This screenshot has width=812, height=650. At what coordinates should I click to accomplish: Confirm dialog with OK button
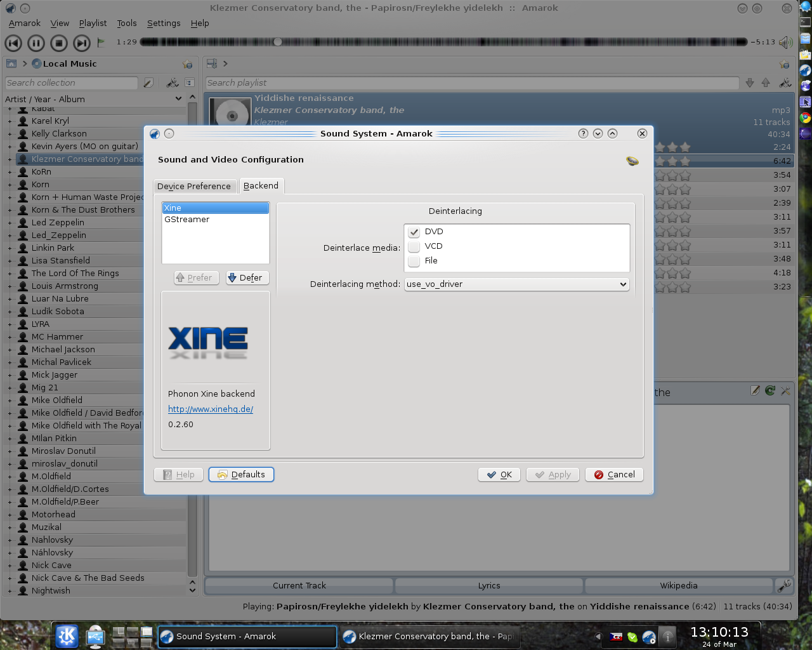point(499,474)
